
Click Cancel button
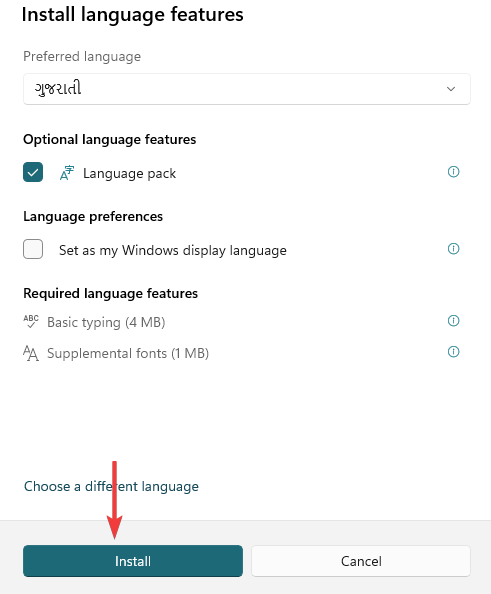click(361, 561)
